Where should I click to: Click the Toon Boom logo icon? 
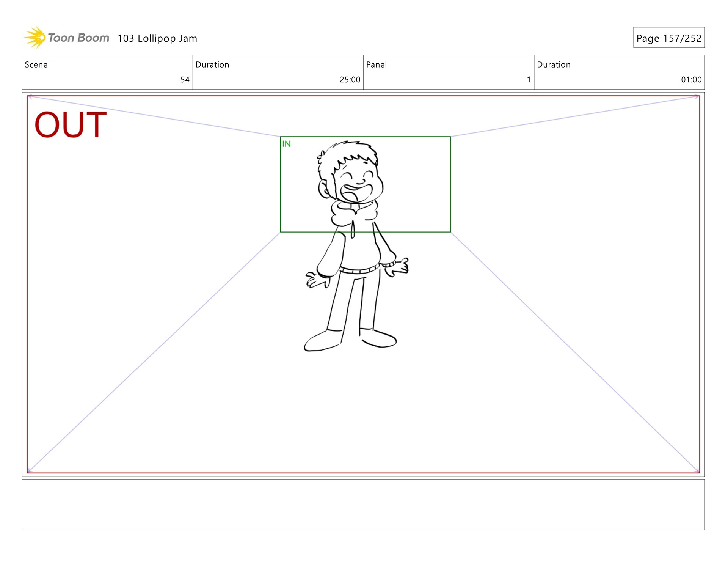35,38
